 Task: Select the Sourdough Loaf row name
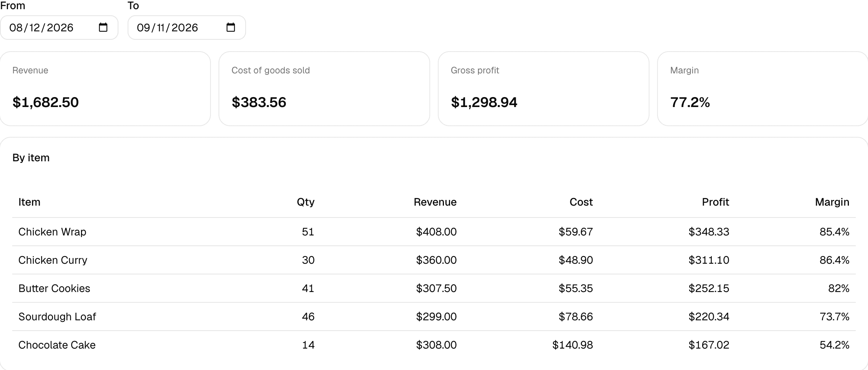coord(57,317)
